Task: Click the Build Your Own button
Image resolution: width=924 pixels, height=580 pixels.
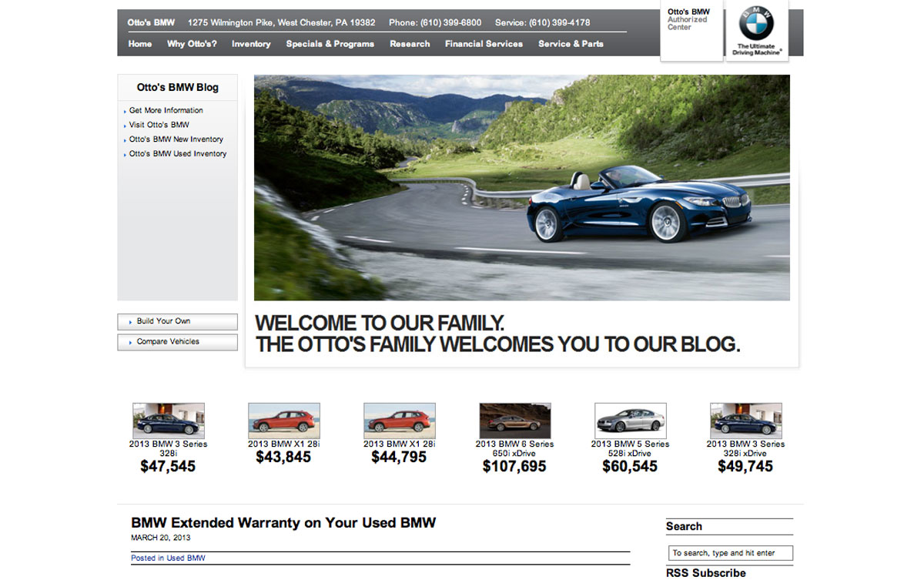Action: [178, 321]
